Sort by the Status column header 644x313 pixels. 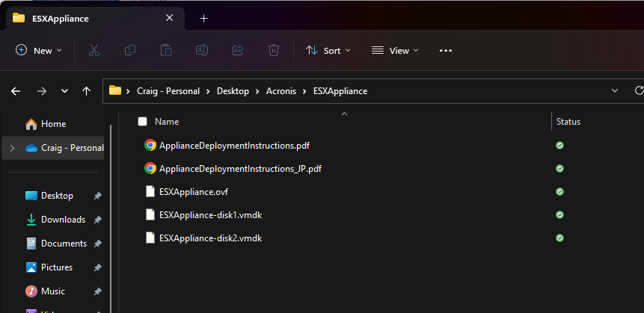[568, 122]
